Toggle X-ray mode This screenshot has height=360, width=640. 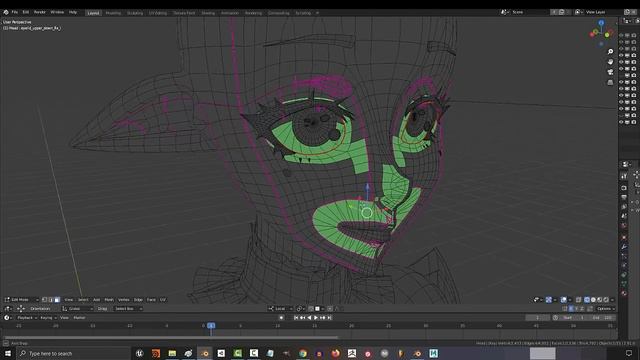pos(578,300)
